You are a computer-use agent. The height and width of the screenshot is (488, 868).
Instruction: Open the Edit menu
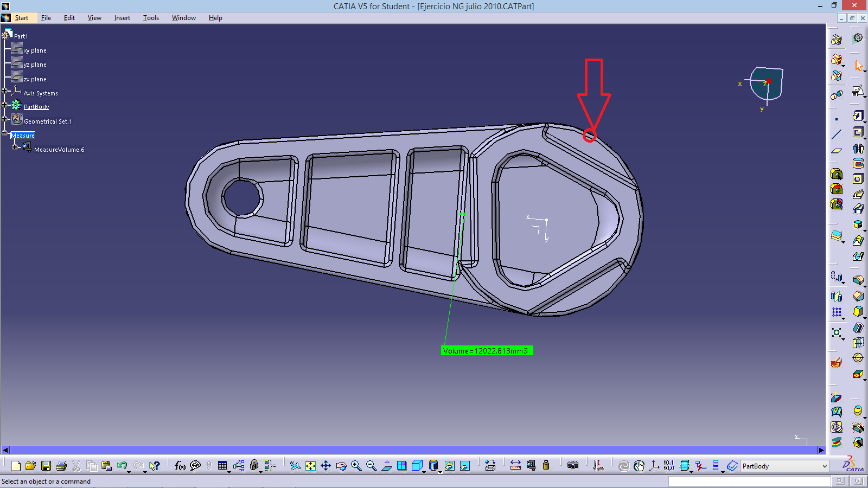69,18
